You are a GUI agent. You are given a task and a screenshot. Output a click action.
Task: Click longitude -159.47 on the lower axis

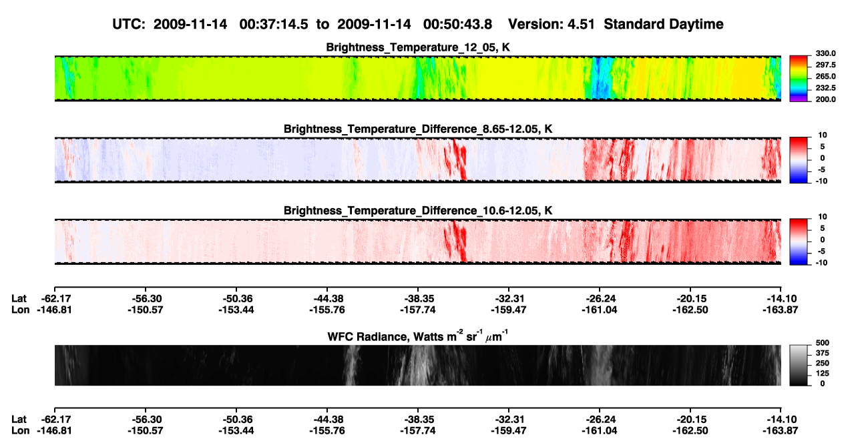coord(508,430)
